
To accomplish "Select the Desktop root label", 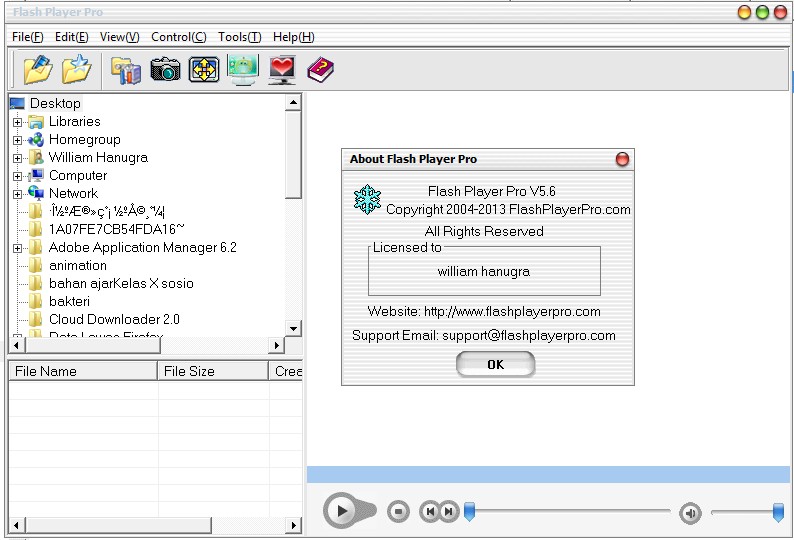I will [x=55, y=103].
